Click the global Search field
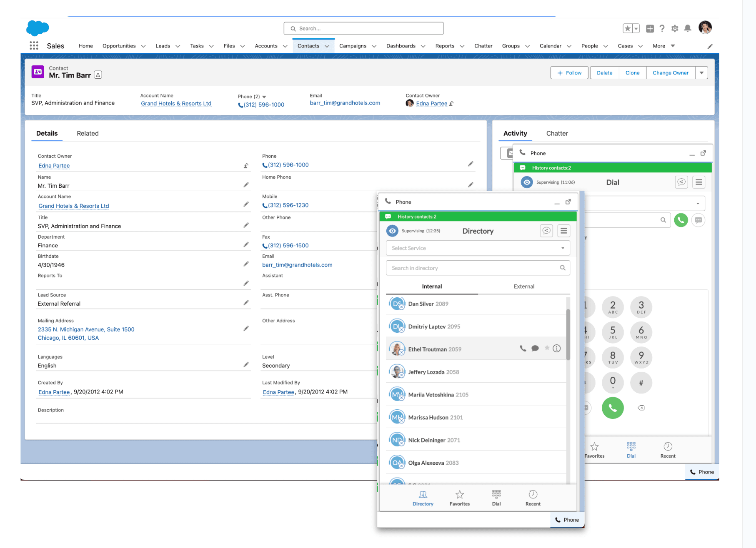 tap(363, 28)
